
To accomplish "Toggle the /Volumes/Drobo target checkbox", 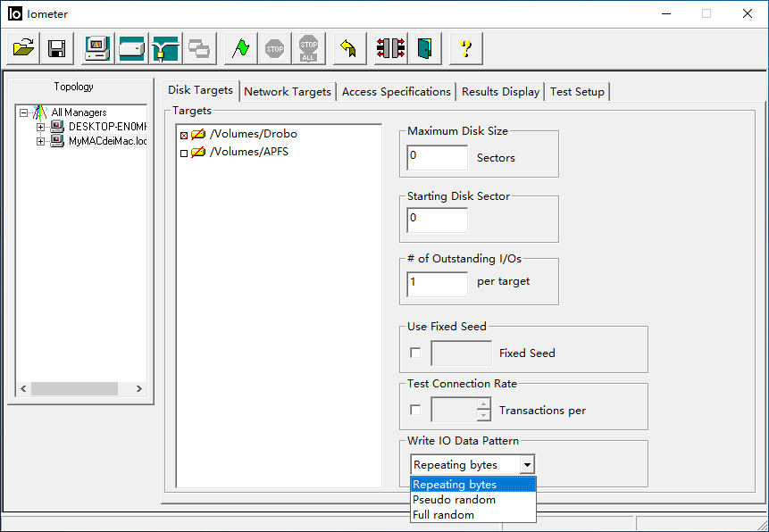I will tap(184, 136).
